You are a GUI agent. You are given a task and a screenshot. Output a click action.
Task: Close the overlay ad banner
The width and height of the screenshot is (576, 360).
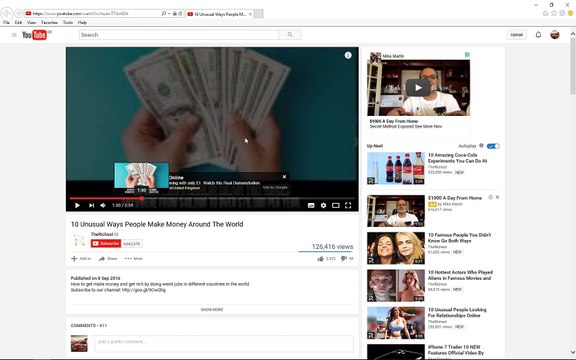[x=284, y=177]
